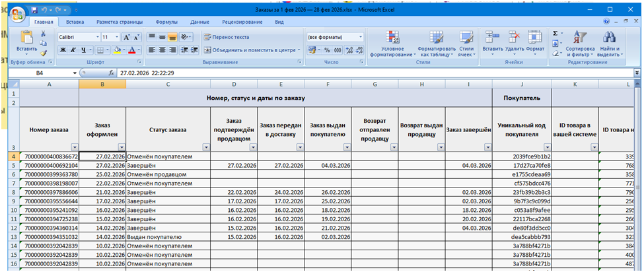644x272 pixels.
Task: Open the Calibri font name dropdown
Action: [96, 38]
